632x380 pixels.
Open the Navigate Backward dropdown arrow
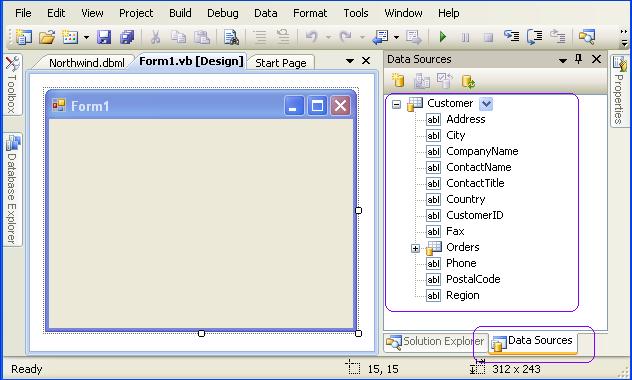pyautogui.click(x=397, y=37)
